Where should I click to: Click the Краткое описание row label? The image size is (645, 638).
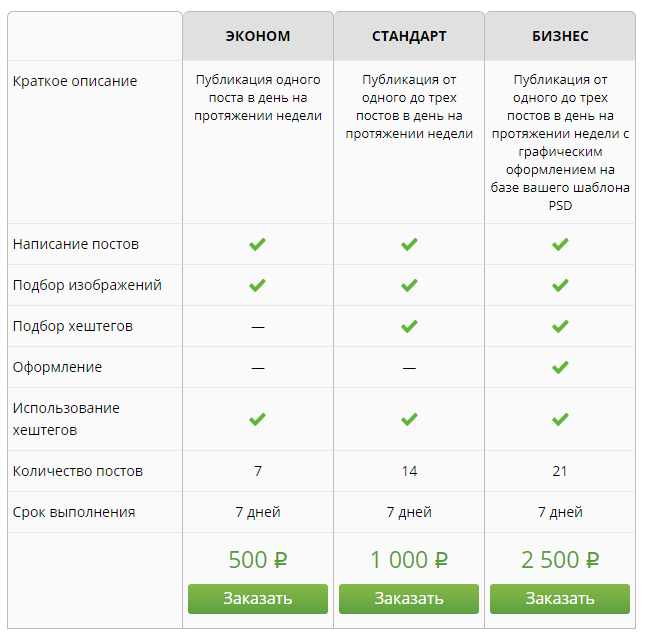(75, 81)
